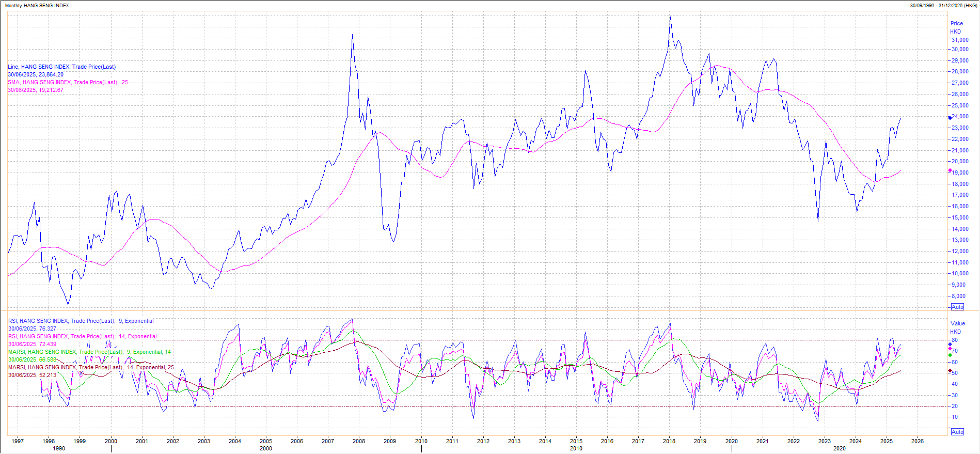Click the 1990 decade label below time axis

pos(59,448)
